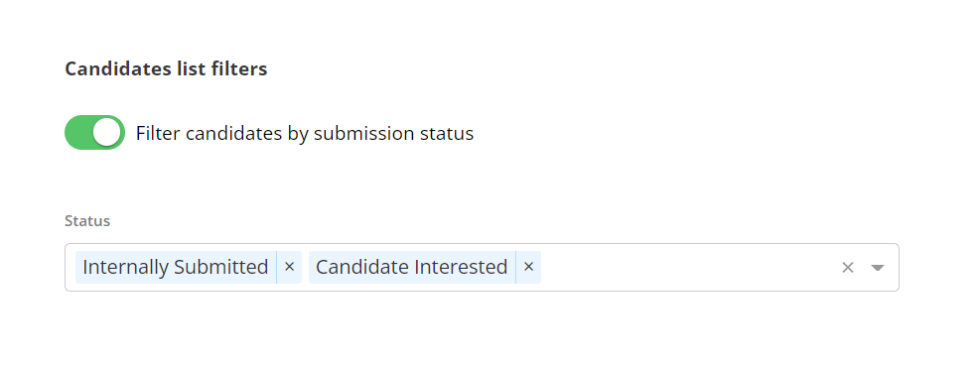980x369 pixels.
Task: Delete the first status chip via its x
Action: point(289,267)
